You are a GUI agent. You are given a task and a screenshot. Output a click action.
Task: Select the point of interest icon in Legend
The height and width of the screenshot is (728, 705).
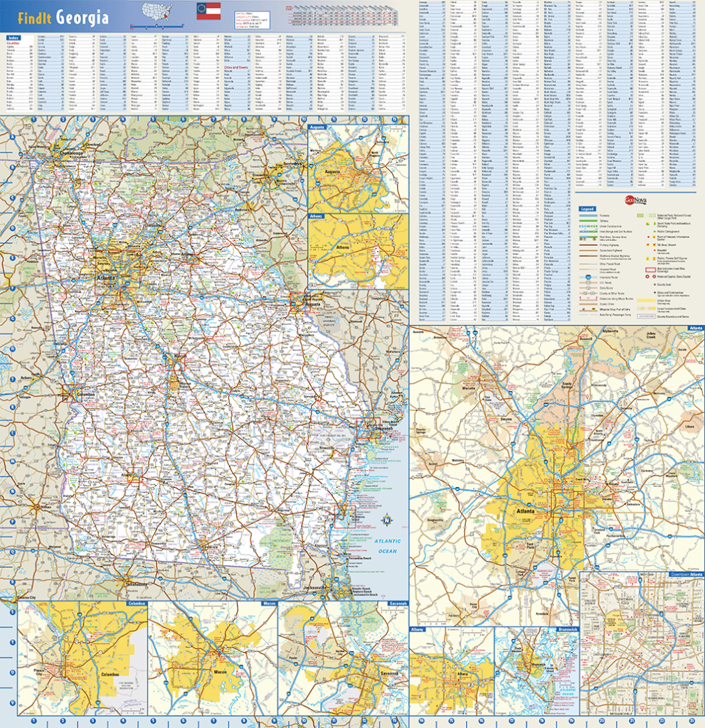pos(649,237)
